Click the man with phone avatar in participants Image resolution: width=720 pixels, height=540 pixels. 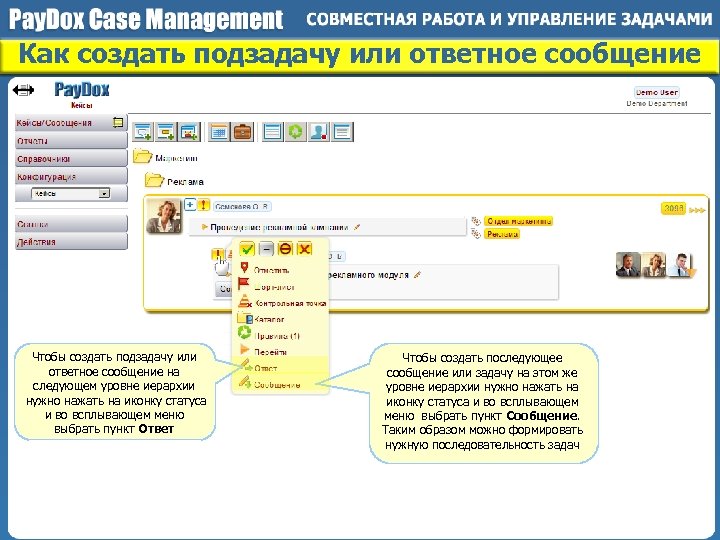pos(681,264)
